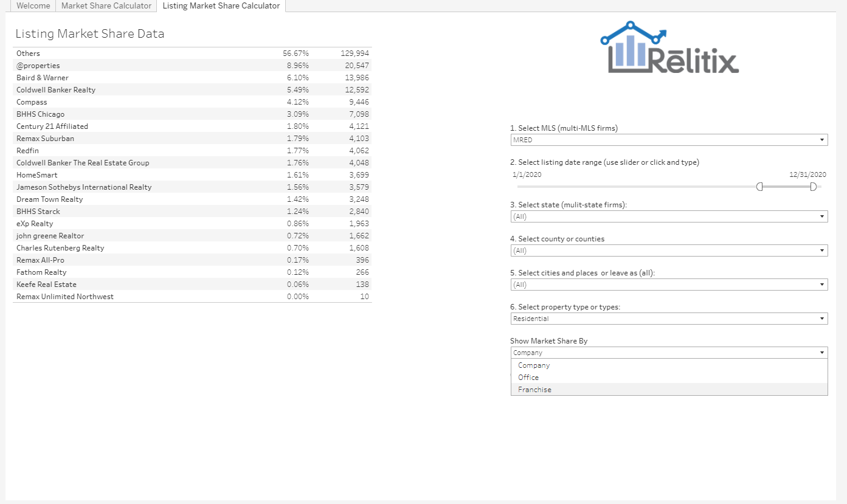The width and height of the screenshot is (847, 504).
Task: Click Remax All-Pro company name
Action: coord(40,260)
